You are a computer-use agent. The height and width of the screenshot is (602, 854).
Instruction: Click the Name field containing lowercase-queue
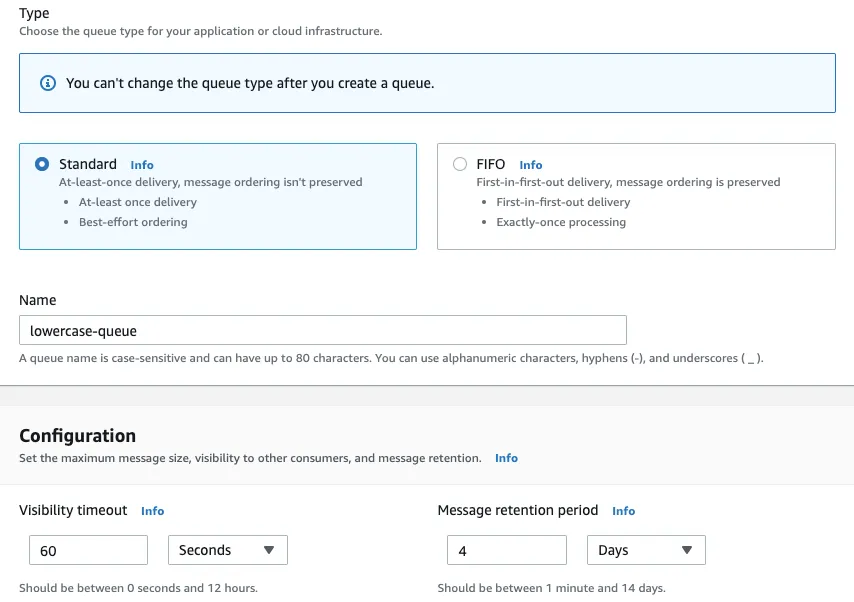click(x=322, y=330)
